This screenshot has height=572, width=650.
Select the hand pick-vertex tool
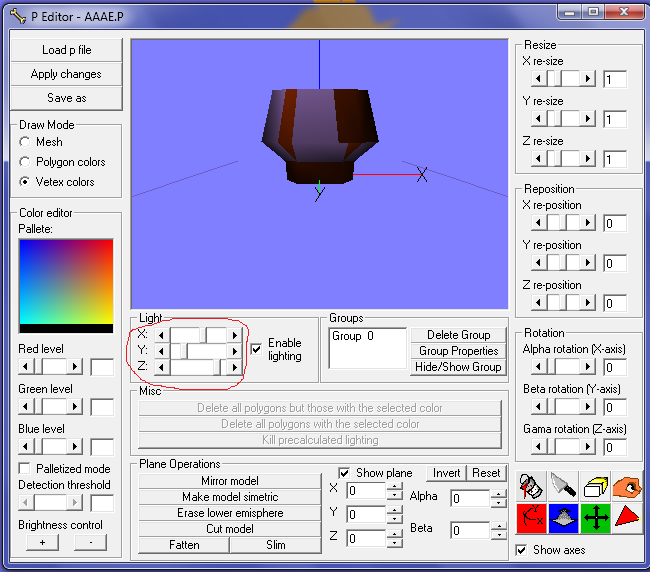point(627,487)
